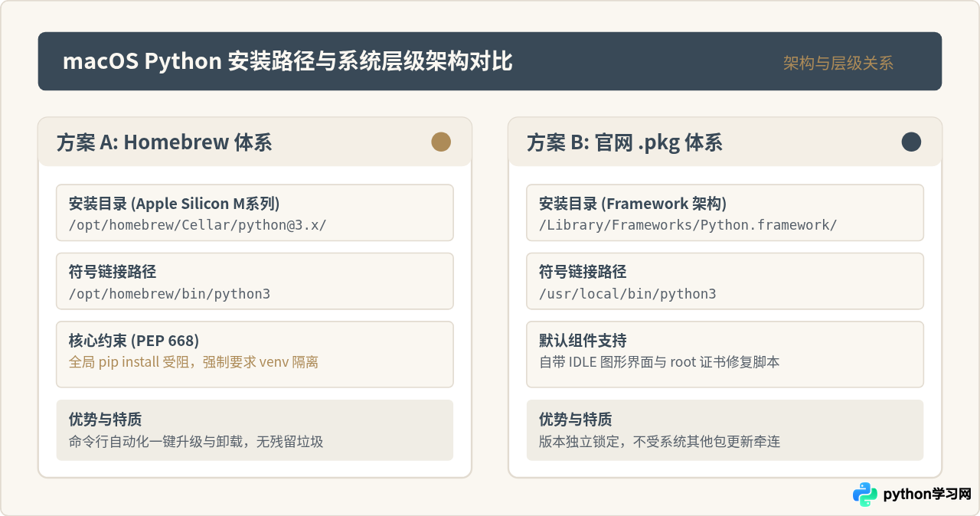Select 安装目录 (Apple Silicon M系列) label
The width and height of the screenshot is (980, 516).
click(x=174, y=204)
